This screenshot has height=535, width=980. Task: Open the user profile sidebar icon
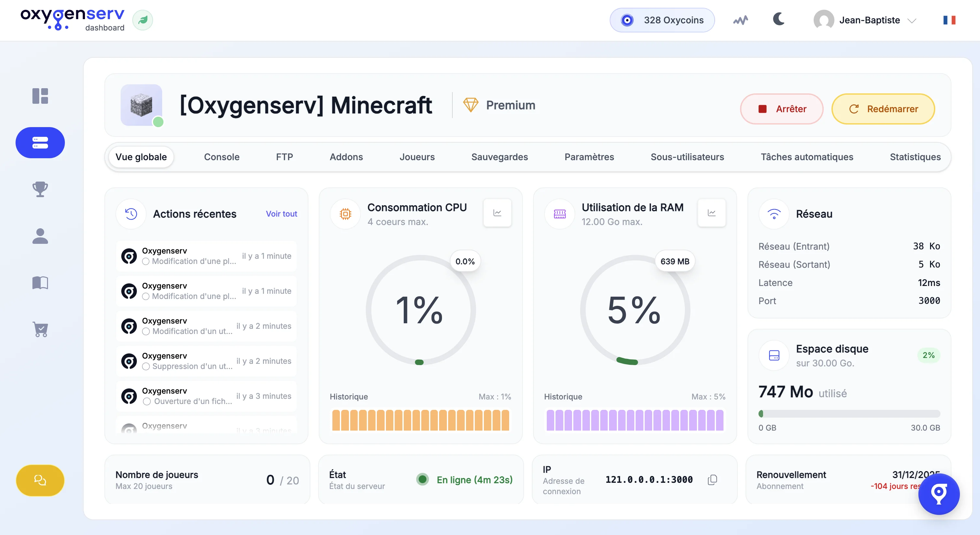40,236
